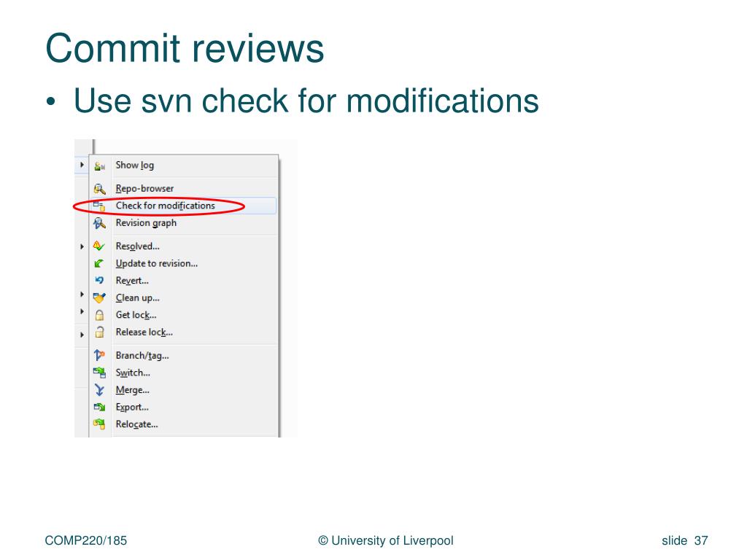Screen dimensions: 747x560
Task: Select Branch/tag... menu entry
Action: coord(183,355)
